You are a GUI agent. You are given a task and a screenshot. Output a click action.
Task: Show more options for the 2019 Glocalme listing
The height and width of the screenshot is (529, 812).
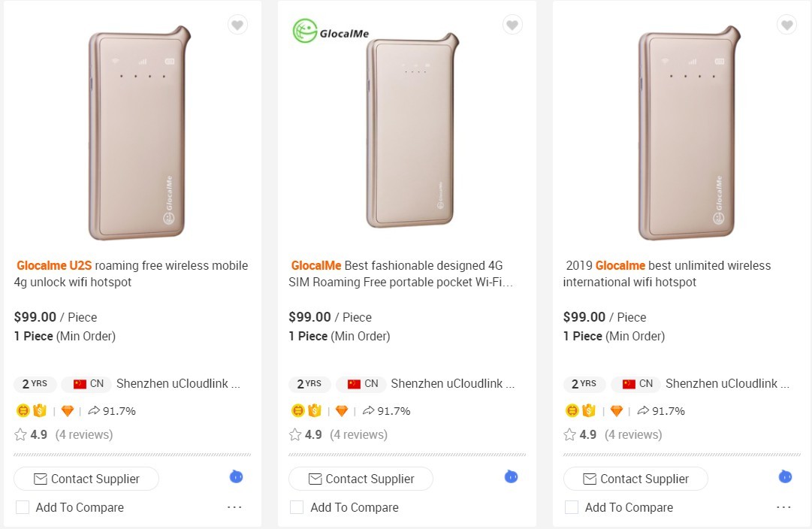coord(783,507)
